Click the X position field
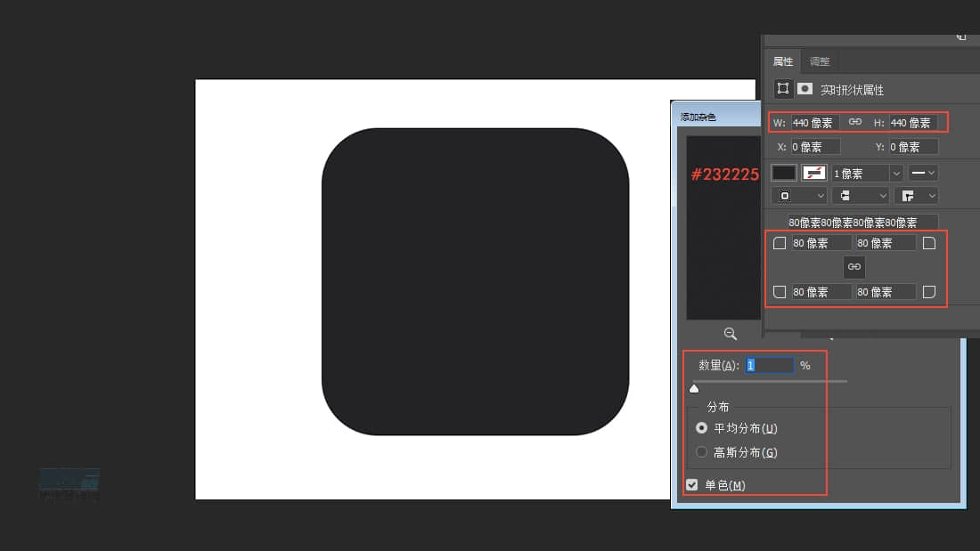 pyautogui.click(x=815, y=147)
